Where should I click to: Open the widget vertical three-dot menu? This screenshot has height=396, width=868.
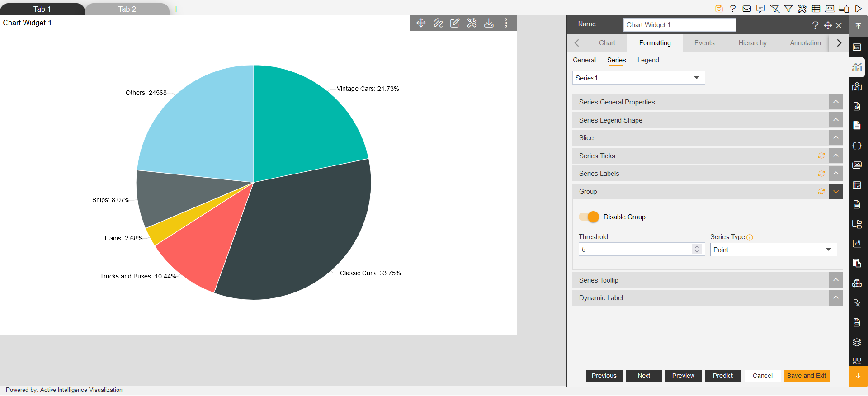[506, 23]
